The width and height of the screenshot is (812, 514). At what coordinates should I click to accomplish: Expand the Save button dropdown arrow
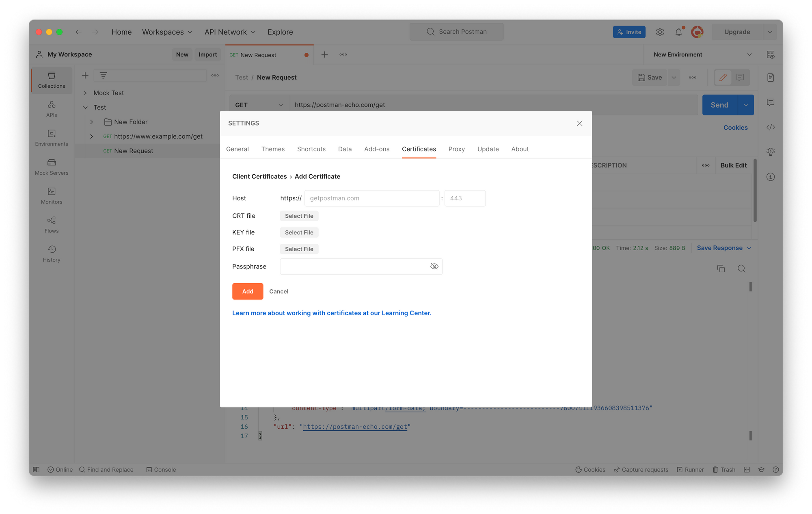[674, 77]
